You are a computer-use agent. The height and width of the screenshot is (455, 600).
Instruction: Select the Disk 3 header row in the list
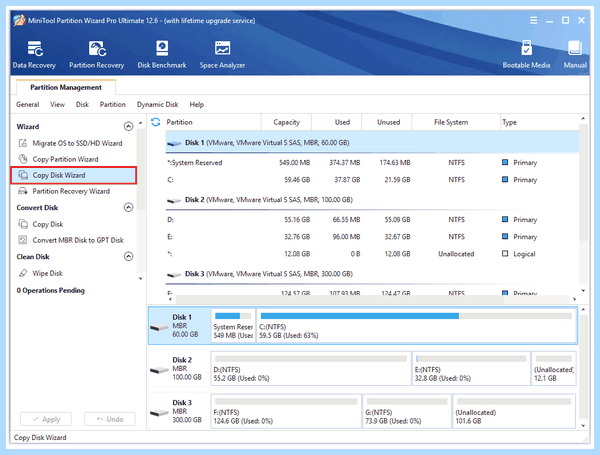(372, 274)
